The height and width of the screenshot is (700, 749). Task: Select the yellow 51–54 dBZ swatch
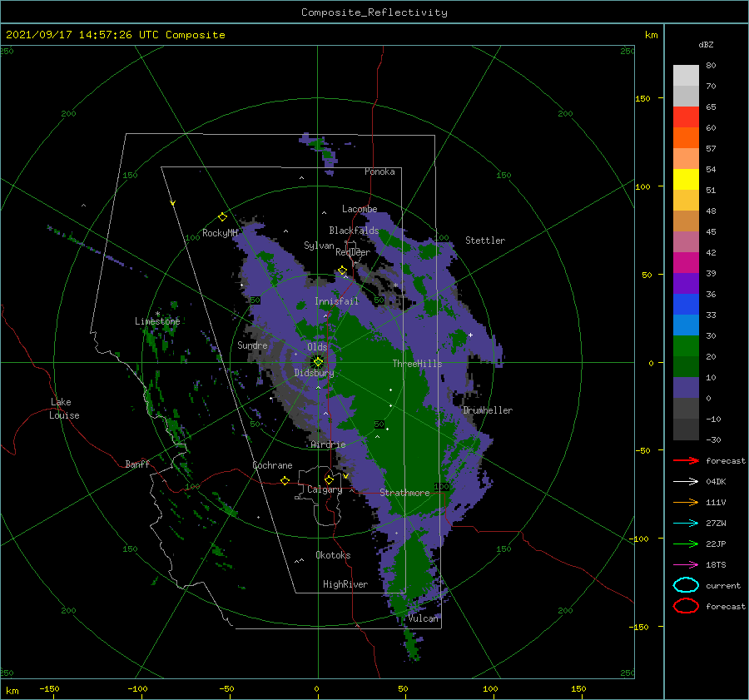tap(686, 180)
